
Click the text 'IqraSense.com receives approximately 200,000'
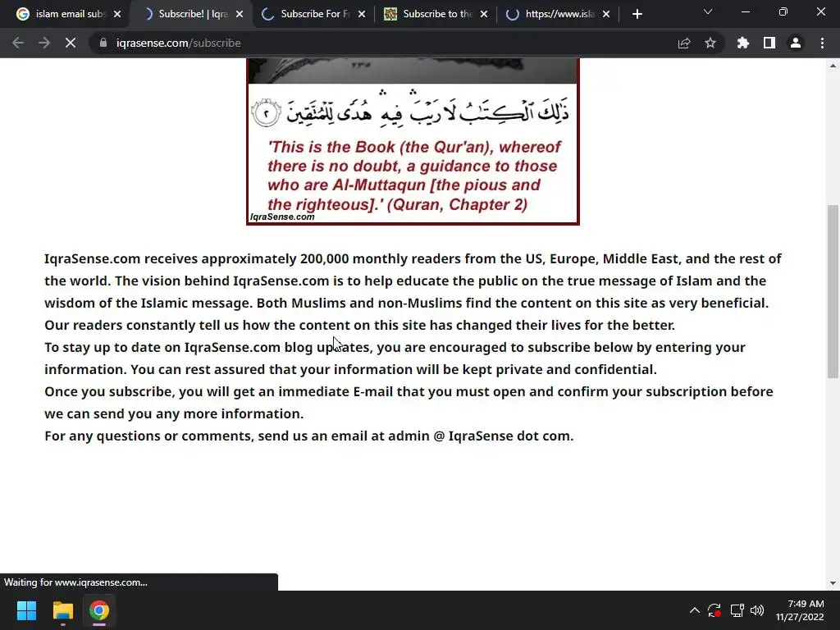[x=197, y=258]
